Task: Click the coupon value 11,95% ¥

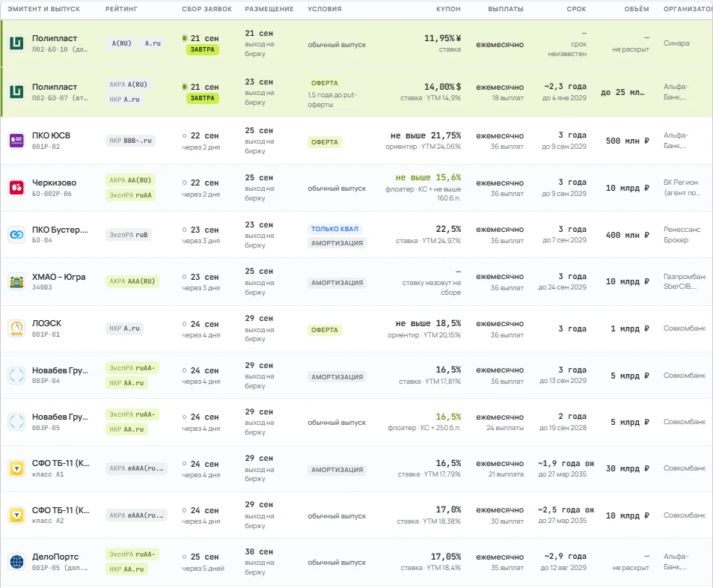Action: coord(442,38)
